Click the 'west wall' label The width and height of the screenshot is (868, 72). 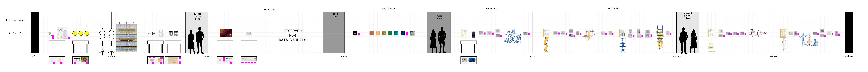click(x=613, y=8)
